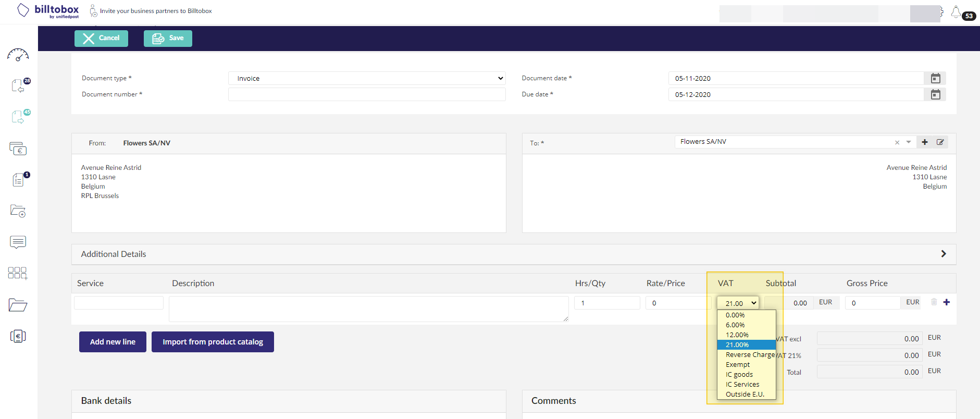This screenshot has height=419, width=980.
Task: Click the Billtobox logo
Action: pyautogui.click(x=48, y=11)
